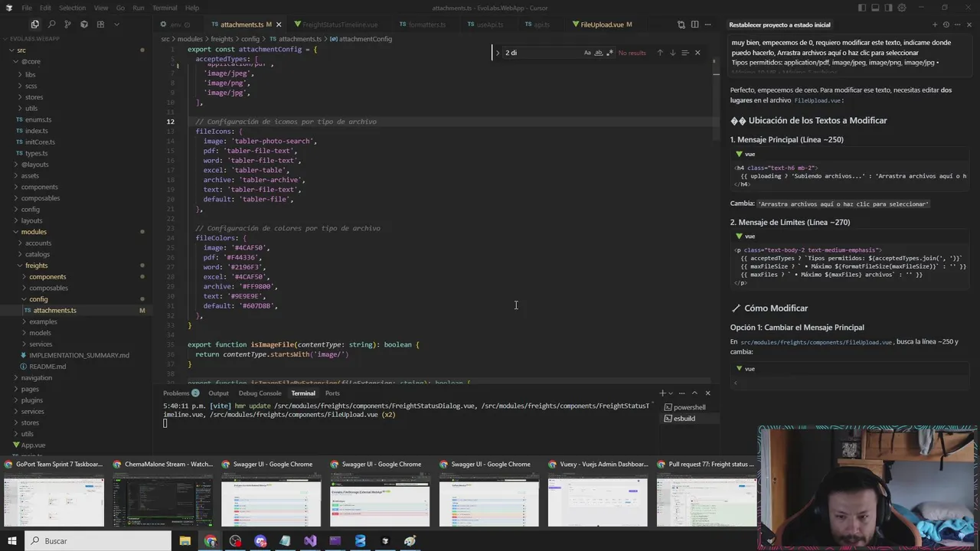Show more activity bar views chevron
The image size is (980, 551).
pyautogui.click(x=116, y=24)
